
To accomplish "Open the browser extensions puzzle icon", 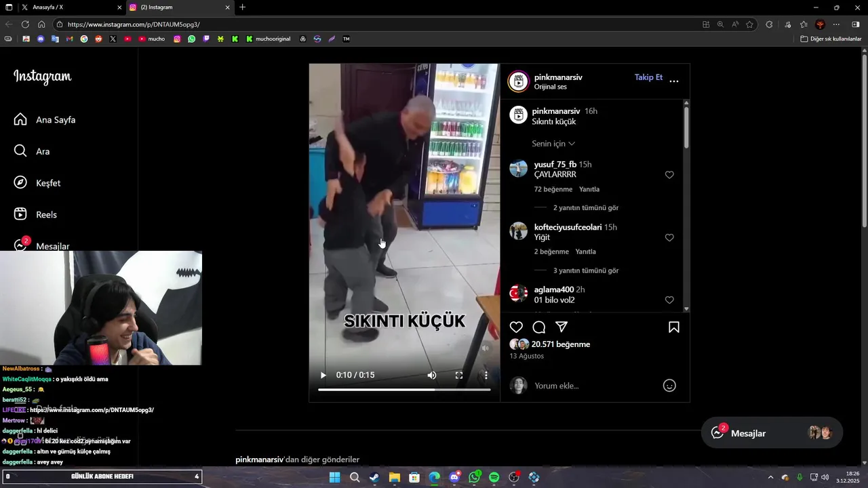I will (x=769, y=24).
